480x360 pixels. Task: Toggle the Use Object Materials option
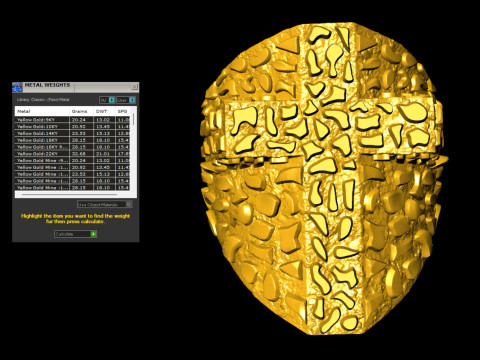(104, 204)
